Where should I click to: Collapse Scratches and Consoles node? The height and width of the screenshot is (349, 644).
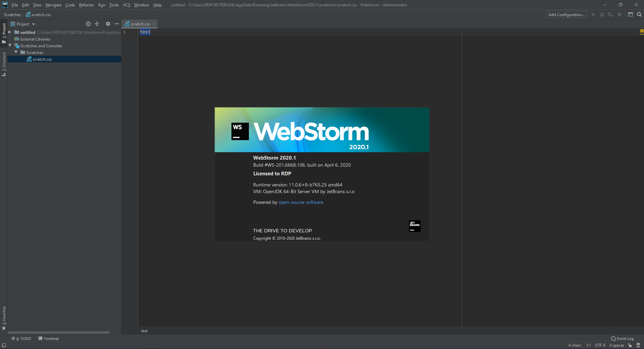[10, 46]
